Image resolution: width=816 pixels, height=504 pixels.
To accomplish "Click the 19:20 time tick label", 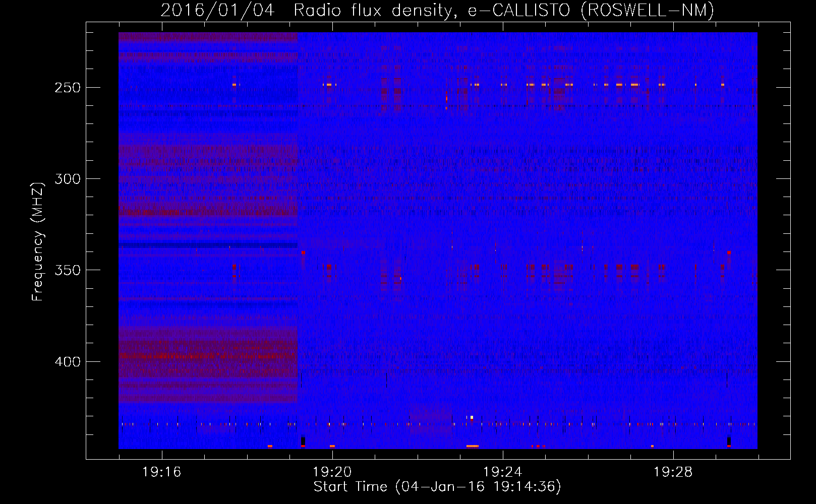I will click(x=332, y=472).
